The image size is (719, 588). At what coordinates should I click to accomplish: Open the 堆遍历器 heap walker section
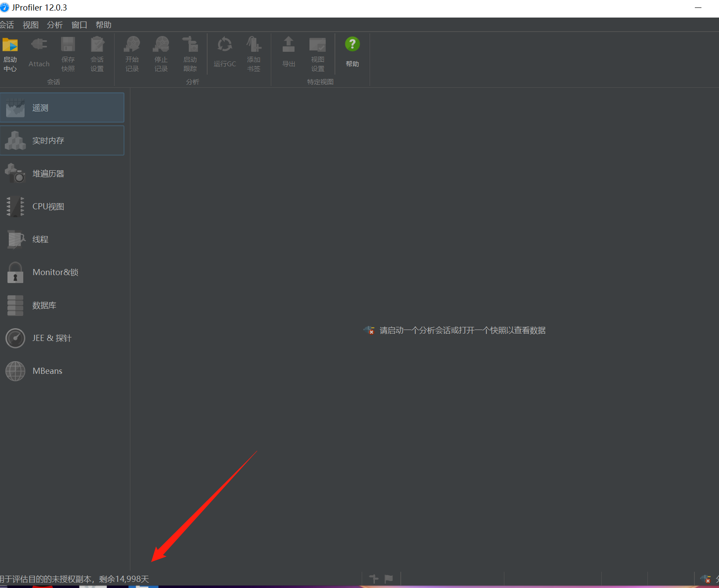(62, 173)
